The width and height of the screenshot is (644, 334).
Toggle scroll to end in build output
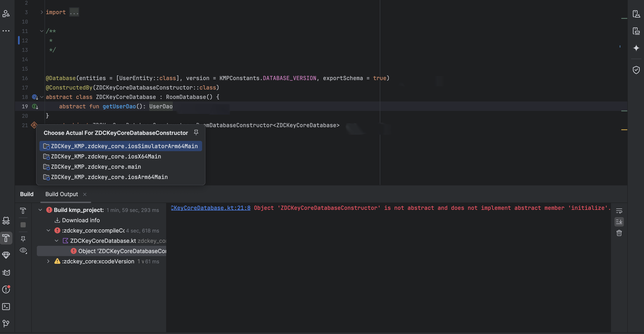click(x=619, y=222)
